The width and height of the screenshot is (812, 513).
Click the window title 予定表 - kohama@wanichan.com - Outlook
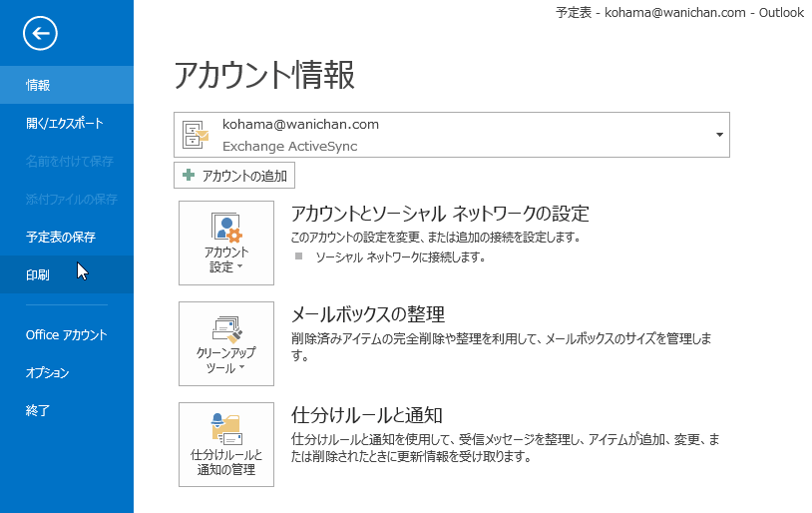point(679,12)
